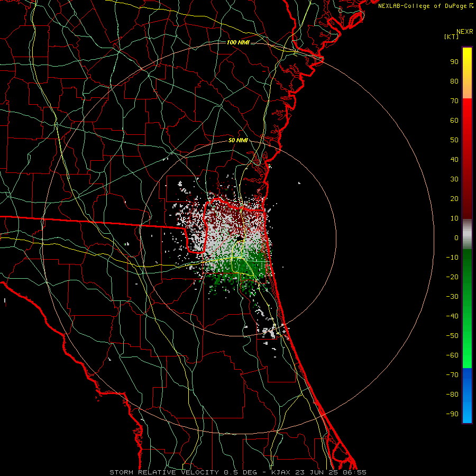This screenshot has width=476, height=476.
Task: Click the '-50' value on the velocity scale
Action: tap(452, 336)
